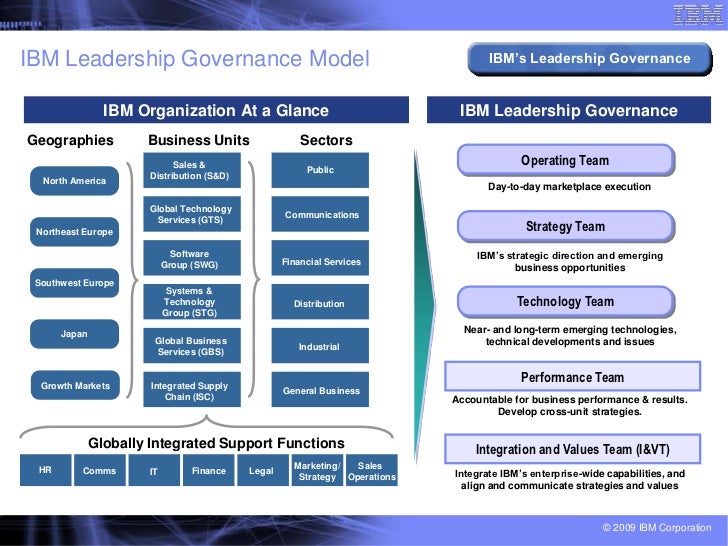Screen dimensions: 728x546
Task: Click the © 2009 IBM Corporation footer text
Action: [x=656, y=527]
